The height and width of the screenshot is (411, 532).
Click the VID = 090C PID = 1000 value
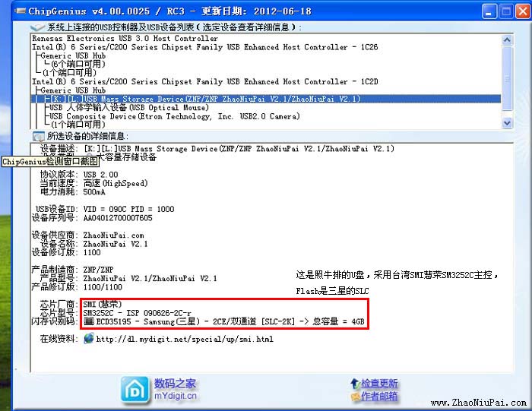129,209
